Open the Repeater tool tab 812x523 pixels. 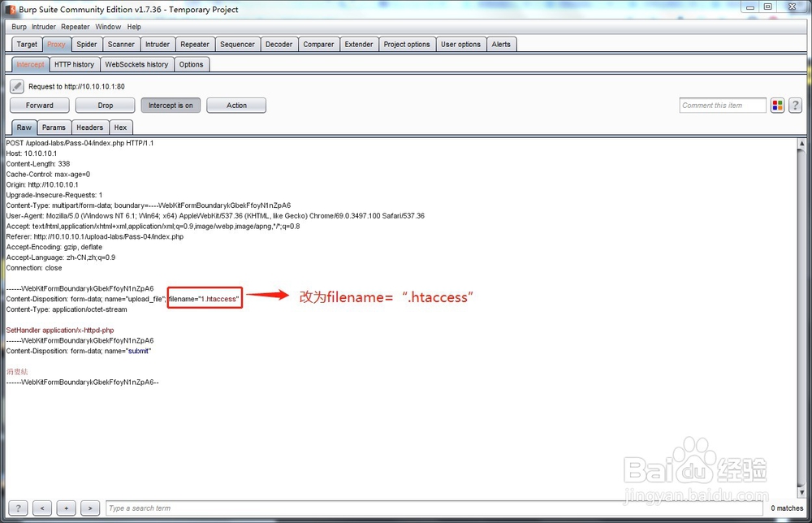[x=195, y=45]
